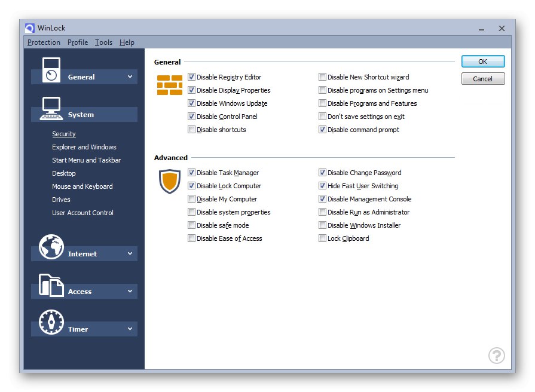535x392 pixels.
Task: Click the orange brick wall firewall icon
Action: point(170,85)
